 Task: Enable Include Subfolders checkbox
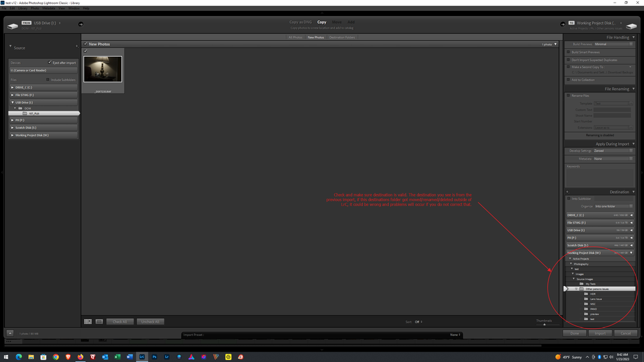pos(48,80)
